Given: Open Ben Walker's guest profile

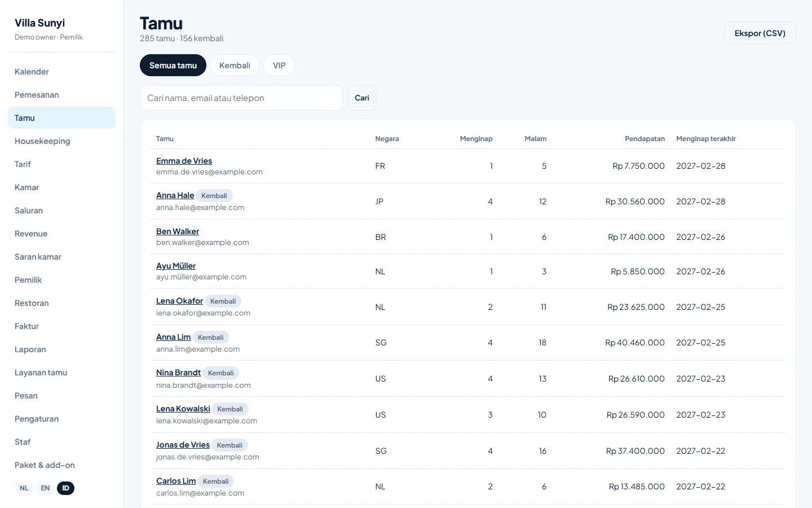Looking at the screenshot, I should point(178,231).
